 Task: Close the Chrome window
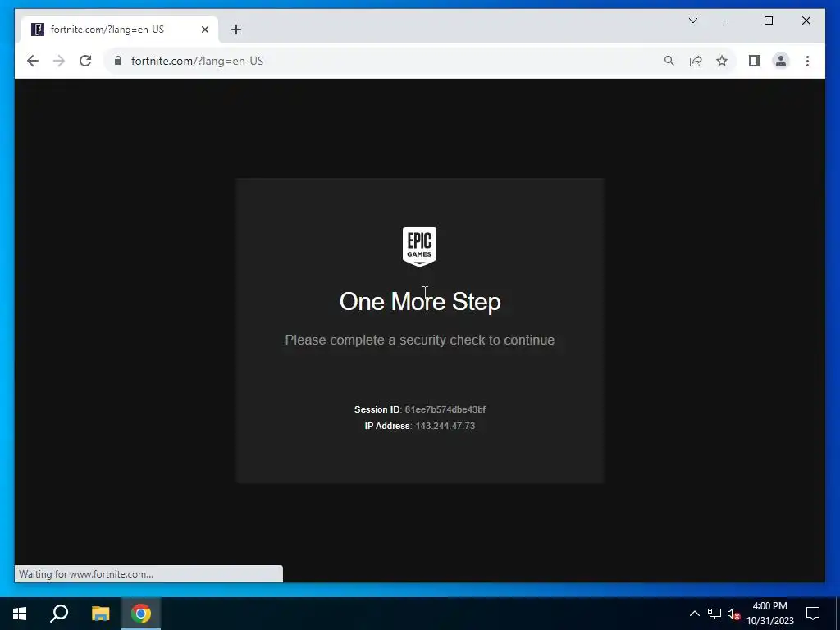click(x=806, y=21)
